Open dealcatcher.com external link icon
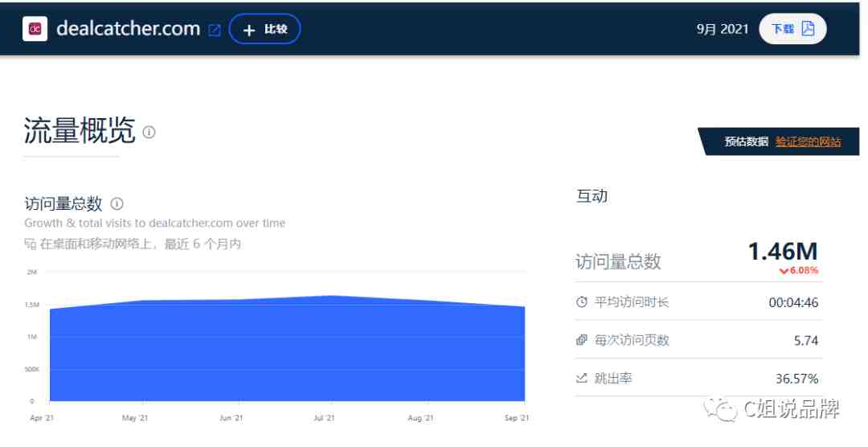The image size is (868, 447). [215, 30]
